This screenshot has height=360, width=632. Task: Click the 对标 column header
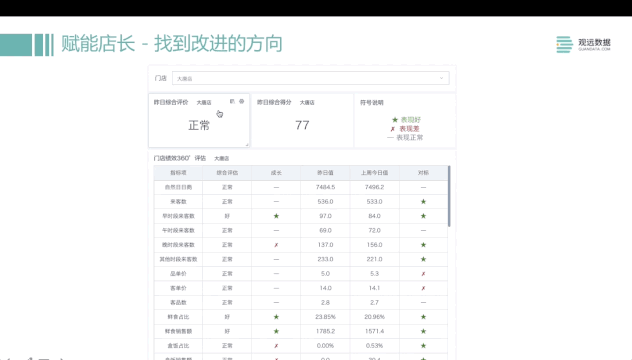[423, 173]
